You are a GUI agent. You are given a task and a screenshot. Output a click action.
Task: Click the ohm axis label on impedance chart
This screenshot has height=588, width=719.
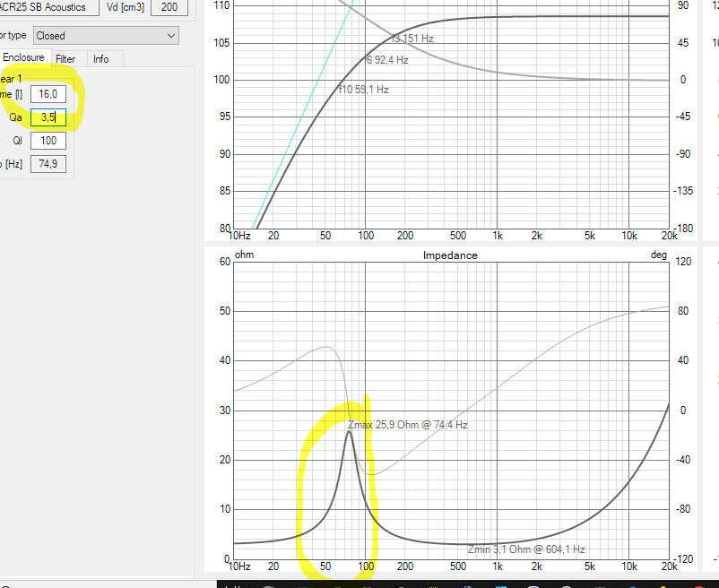(x=244, y=255)
